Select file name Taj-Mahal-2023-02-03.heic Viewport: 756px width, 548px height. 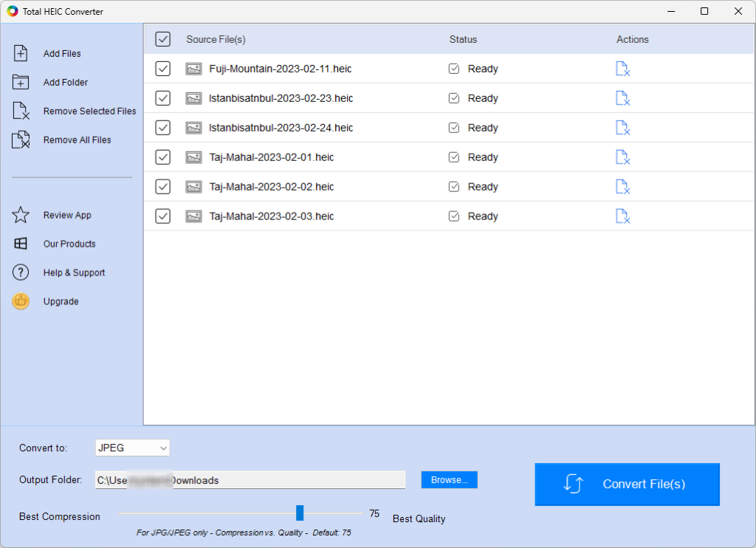(272, 216)
